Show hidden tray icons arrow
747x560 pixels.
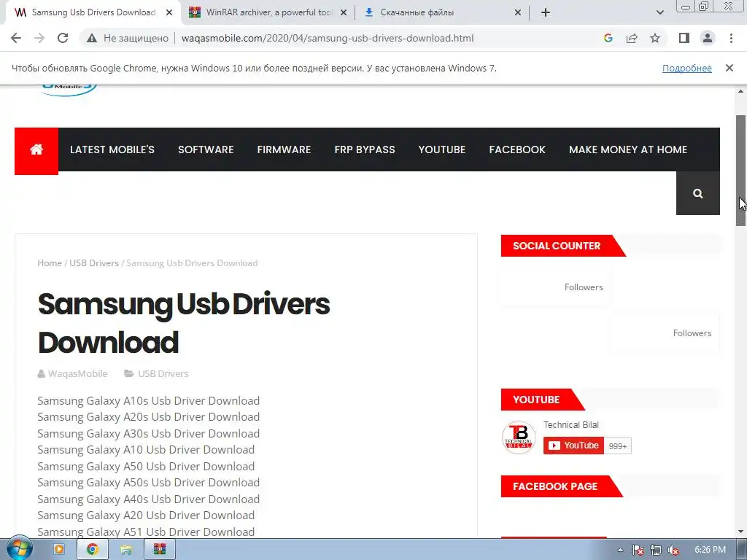click(x=620, y=550)
